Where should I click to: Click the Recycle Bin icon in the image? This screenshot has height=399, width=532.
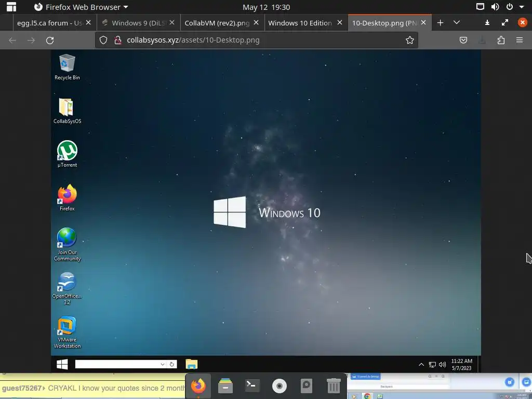coord(67,67)
